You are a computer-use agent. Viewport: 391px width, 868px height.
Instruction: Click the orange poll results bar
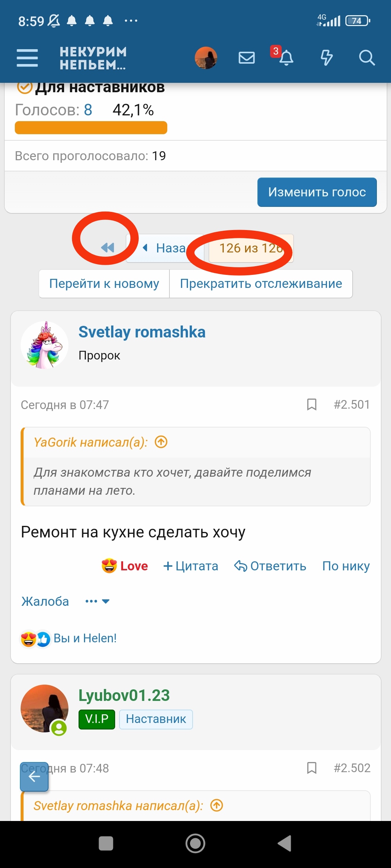pos(91,128)
